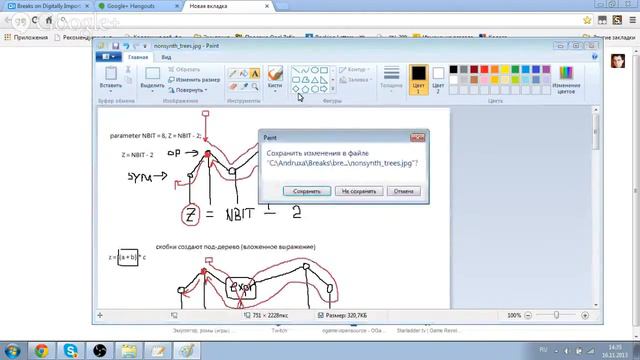640x360 pixels.
Task: Choose the triangle shape in shapes gallery
Action: coord(315,80)
